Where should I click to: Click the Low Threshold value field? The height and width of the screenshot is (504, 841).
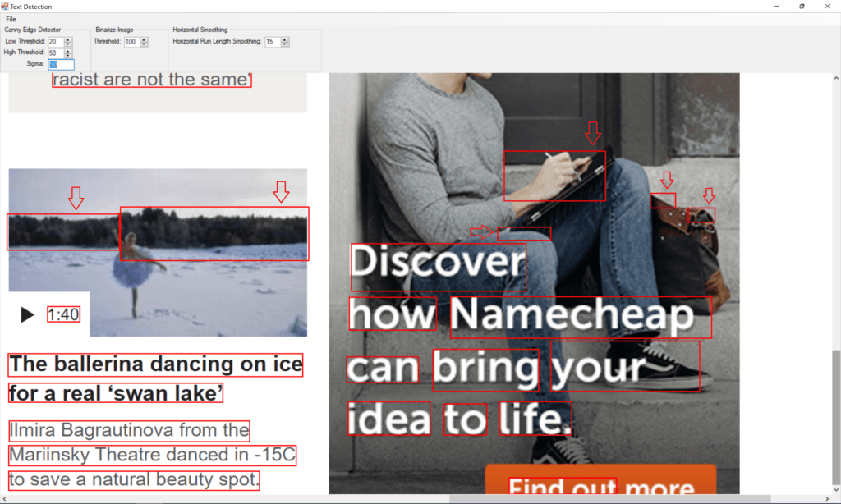55,41
